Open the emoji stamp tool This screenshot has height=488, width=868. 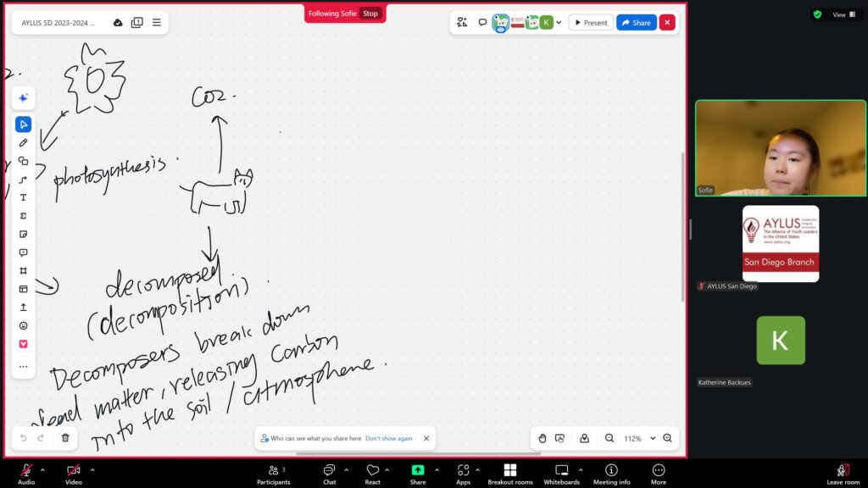point(23,325)
